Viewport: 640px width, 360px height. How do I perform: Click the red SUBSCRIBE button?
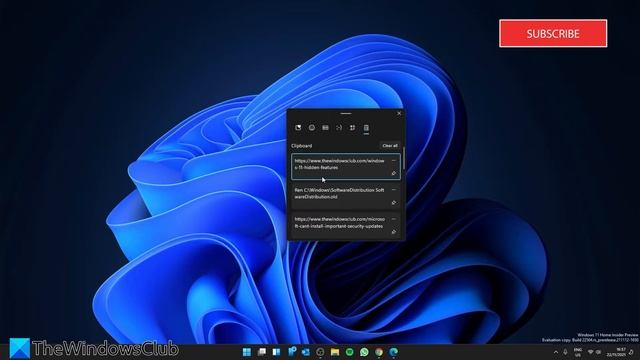coord(553,33)
